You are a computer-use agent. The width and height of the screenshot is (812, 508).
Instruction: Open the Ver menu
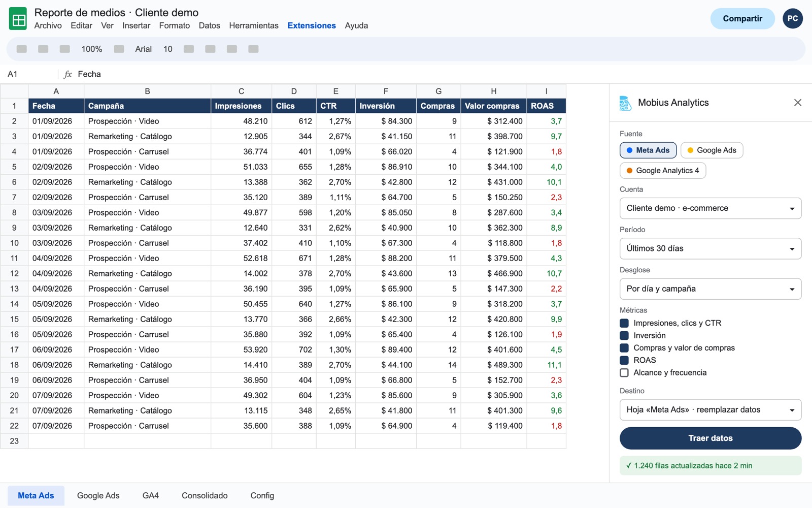(x=107, y=25)
